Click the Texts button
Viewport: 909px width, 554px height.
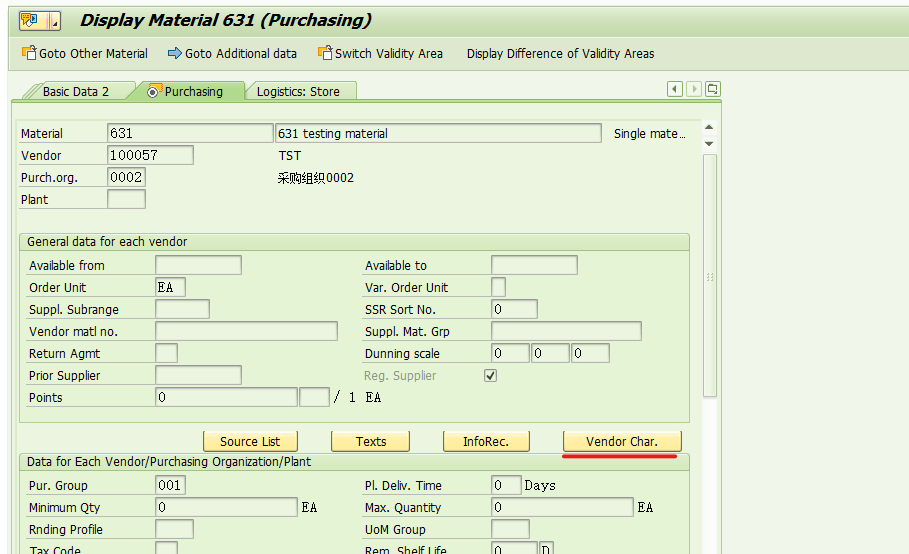370,442
